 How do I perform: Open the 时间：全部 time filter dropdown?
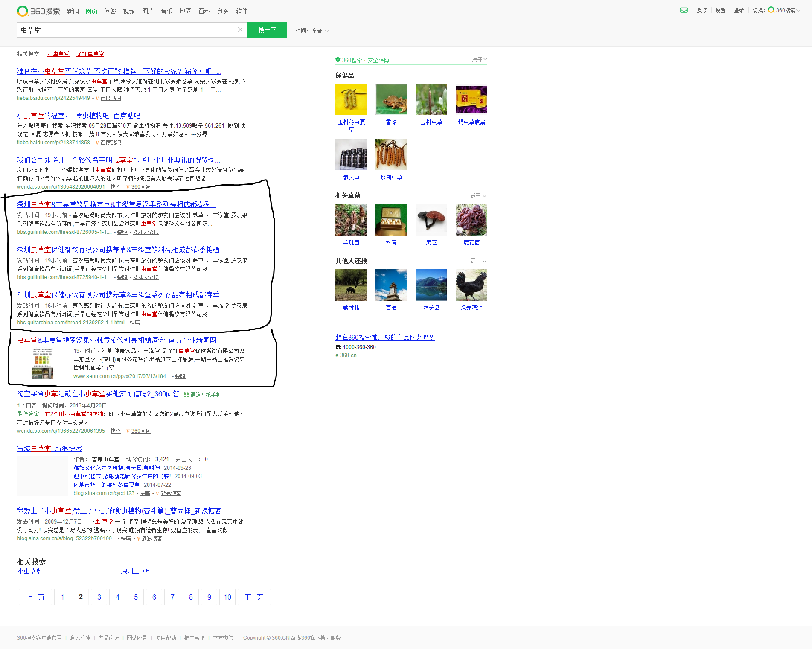click(312, 31)
